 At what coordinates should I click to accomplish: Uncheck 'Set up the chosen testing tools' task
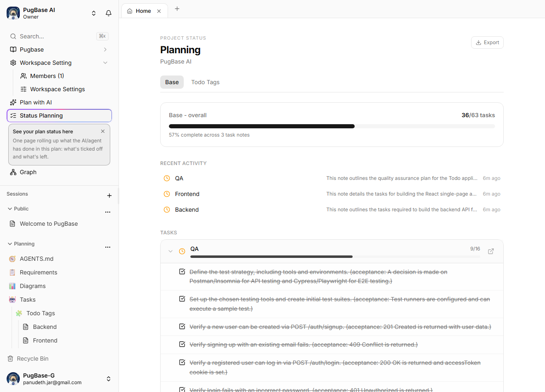click(182, 299)
